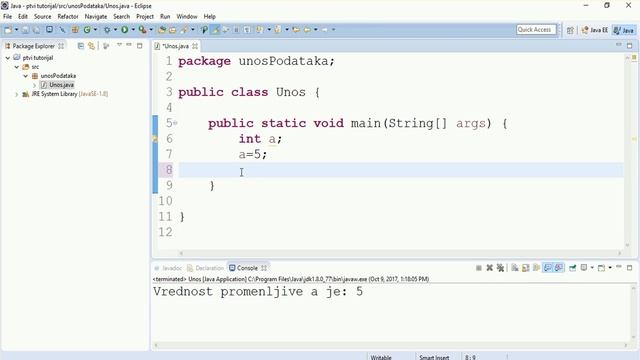This screenshot has width=640, height=360.
Task: Open the Open Console dropdown arrow
Action: (x=610, y=268)
